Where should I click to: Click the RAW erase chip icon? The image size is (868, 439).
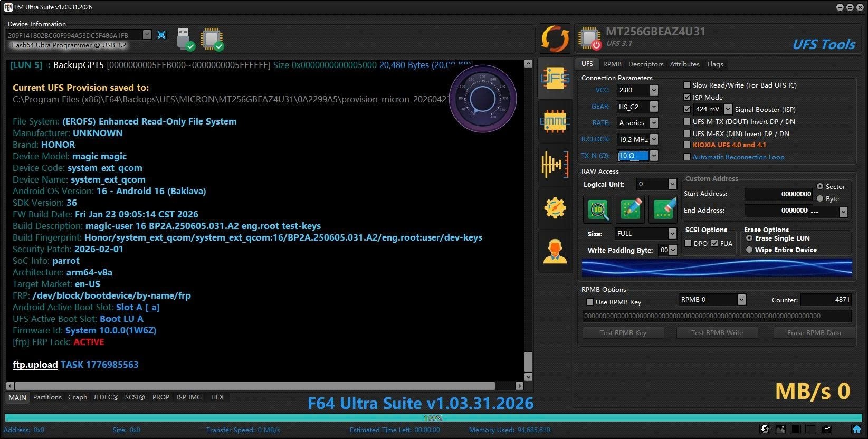point(663,209)
